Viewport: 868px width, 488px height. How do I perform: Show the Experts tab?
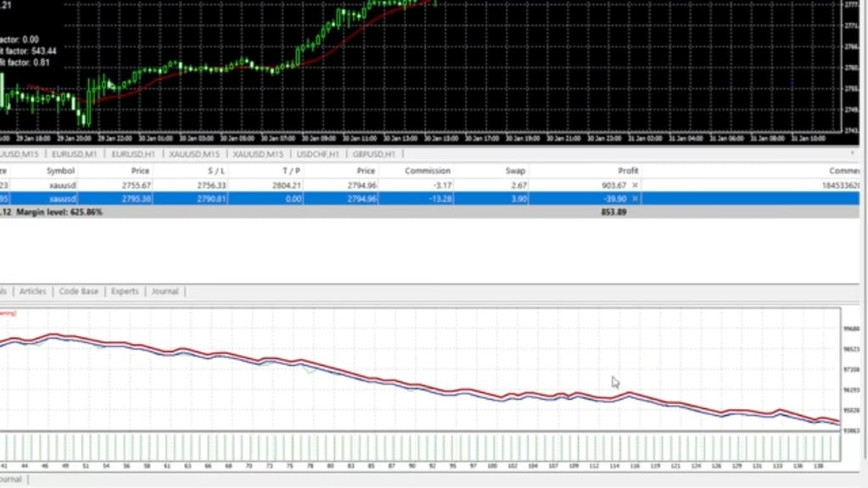[125, 291]
